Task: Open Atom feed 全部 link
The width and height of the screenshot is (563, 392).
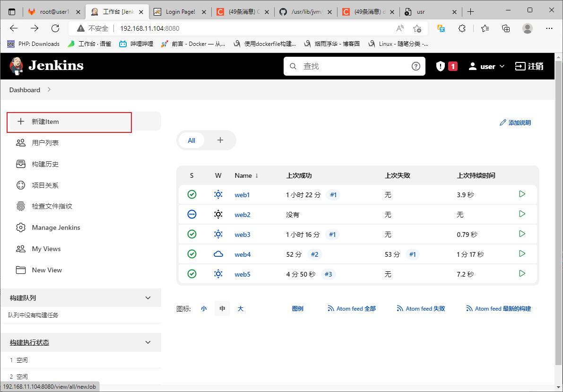Action: tap(352, 308)
